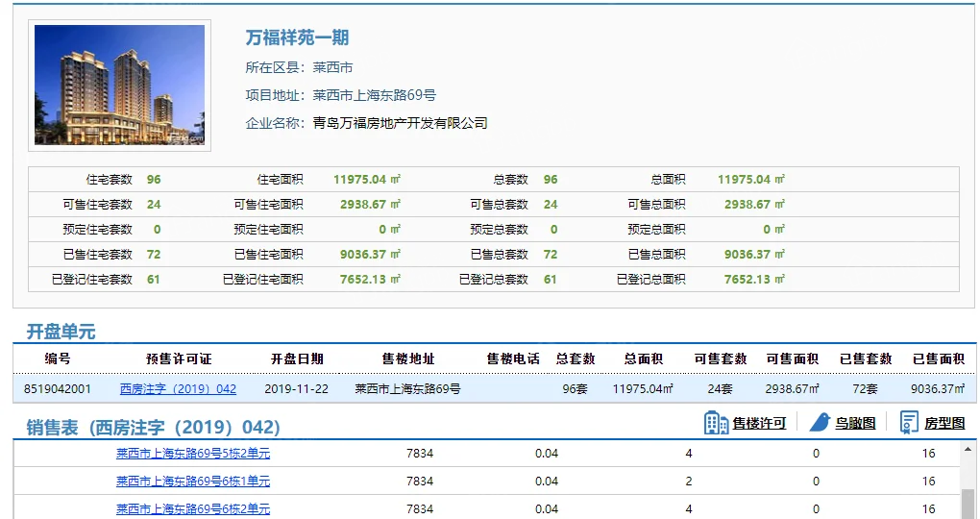The width and height of the screenshot is (980, 519).
Task: Open the 售楼许可 link
Action: point(759,423)
